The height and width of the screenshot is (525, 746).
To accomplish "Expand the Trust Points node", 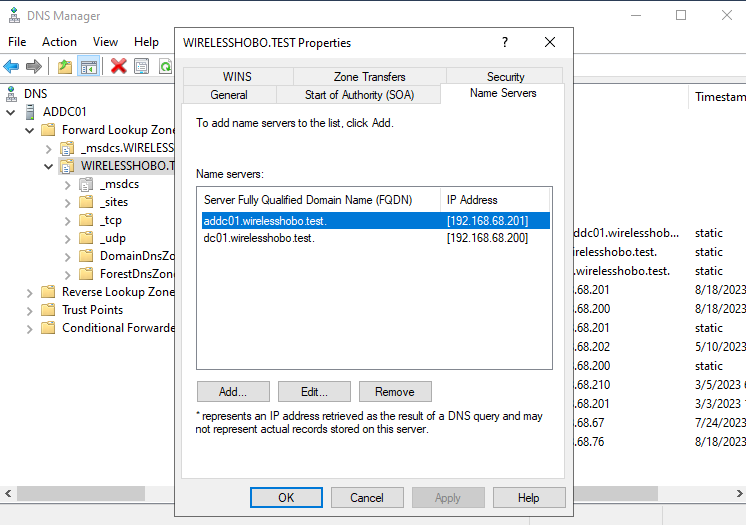I will point(29,310).
